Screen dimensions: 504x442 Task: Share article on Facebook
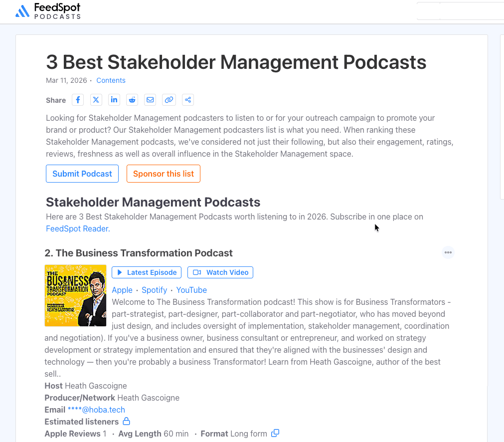[78, 100]
